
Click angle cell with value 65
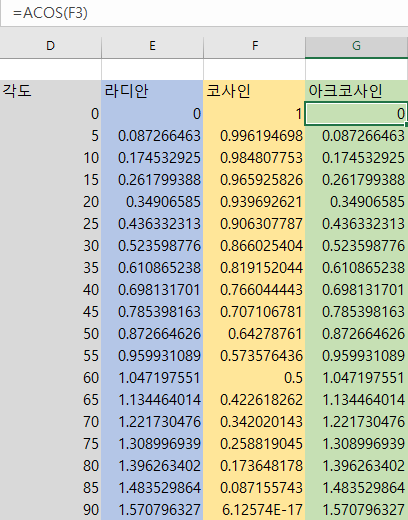click(51, 400)
